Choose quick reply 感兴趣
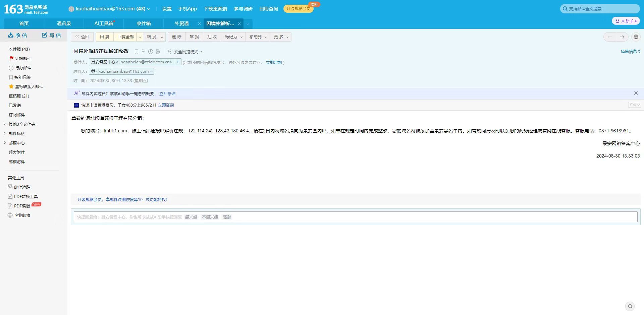The height and width of the screenshot is (315, 644). pyautogui.click(x=191, y=217)
